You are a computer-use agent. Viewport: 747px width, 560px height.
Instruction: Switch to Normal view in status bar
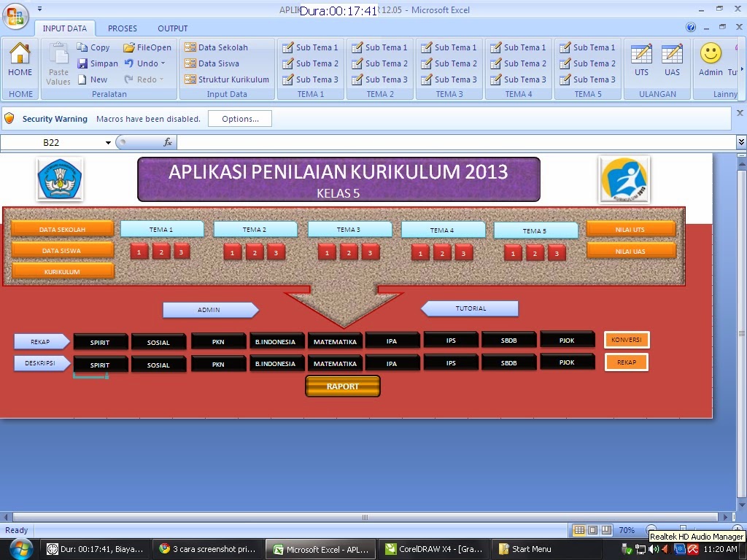(x=578, y=530)
